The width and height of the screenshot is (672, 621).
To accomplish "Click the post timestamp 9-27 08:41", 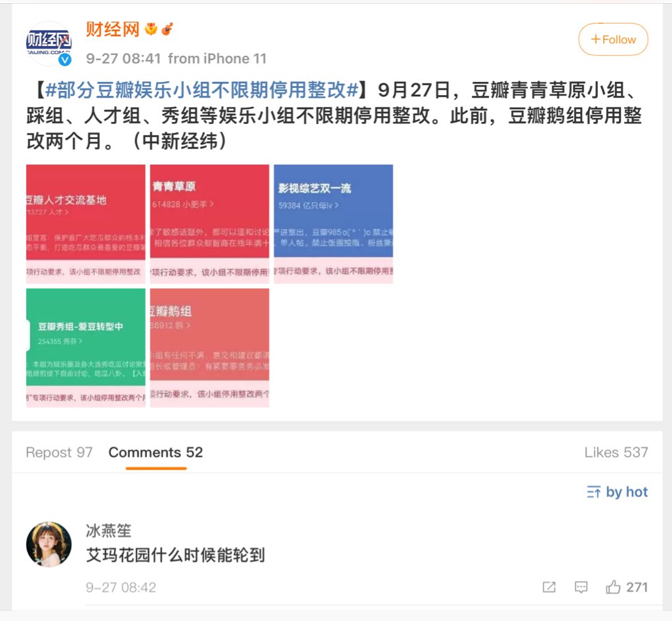I will coord(123,58).
